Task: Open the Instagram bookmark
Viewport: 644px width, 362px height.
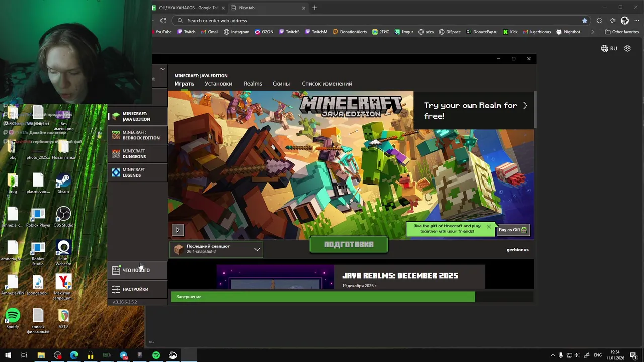Action: click(x=236, y=32)
